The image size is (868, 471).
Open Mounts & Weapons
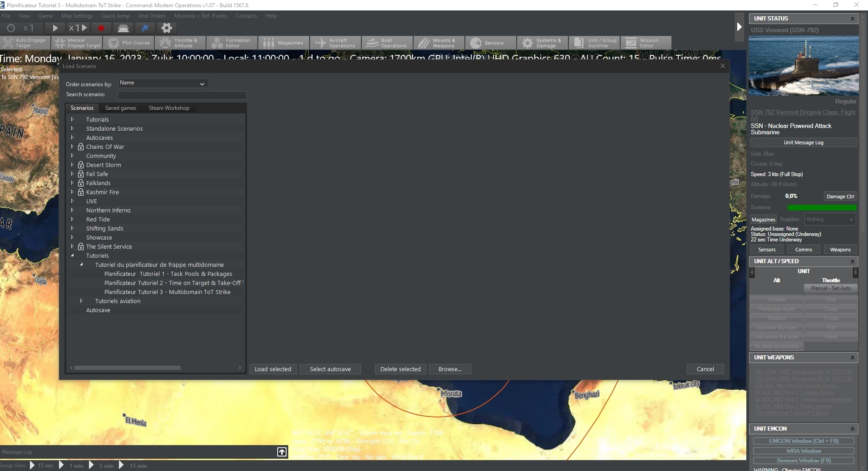[439, 43]
